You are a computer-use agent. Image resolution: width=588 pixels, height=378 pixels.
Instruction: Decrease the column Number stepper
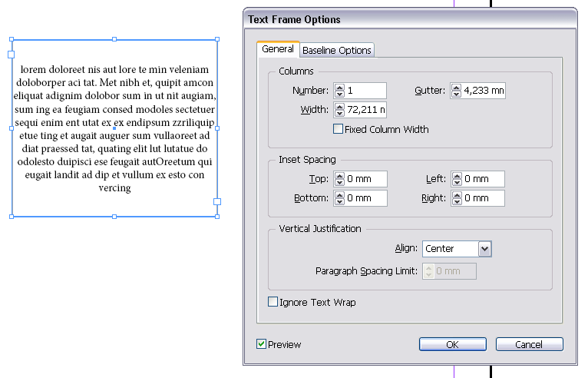(x=340, y=94)
